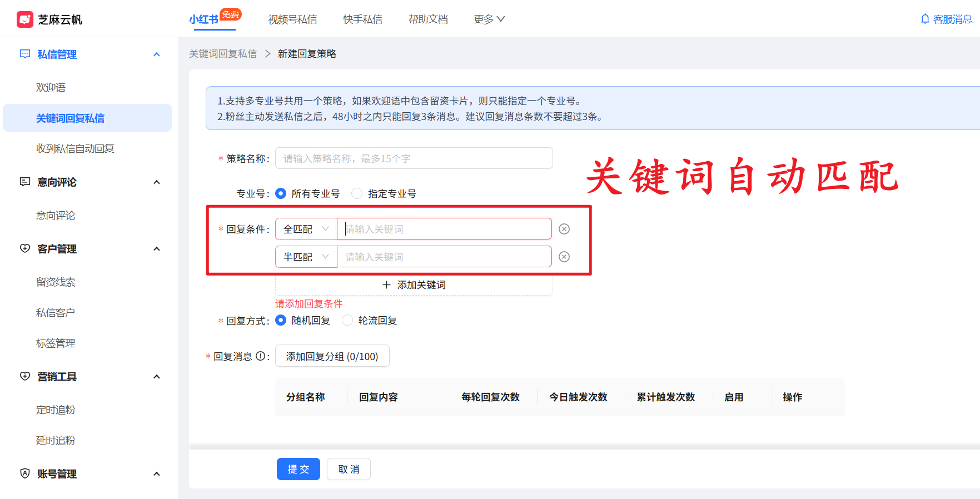This screenshot has height=499, width=980.
Task: Remove the 半匹配 keyword row
Action: tap(564, 257)
